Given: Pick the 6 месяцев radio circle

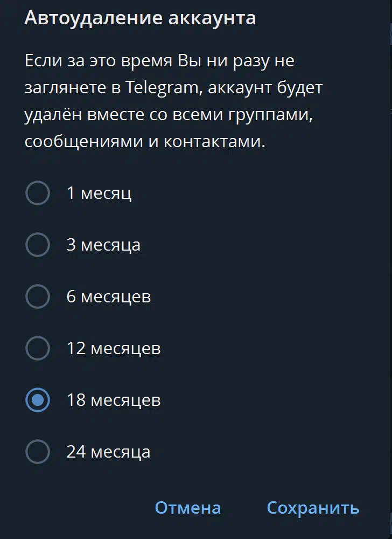Looking at the screenshot, I should [x=38, y=296].
